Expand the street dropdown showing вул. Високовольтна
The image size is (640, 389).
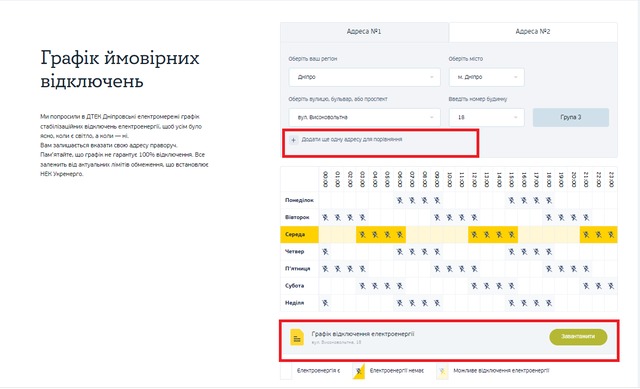coord(364,118)
